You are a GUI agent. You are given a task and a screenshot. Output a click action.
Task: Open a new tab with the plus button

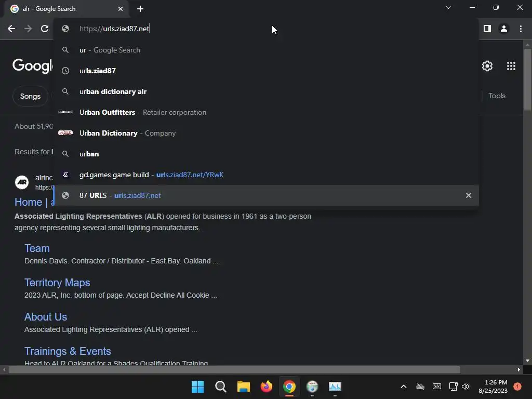point(140,9)
